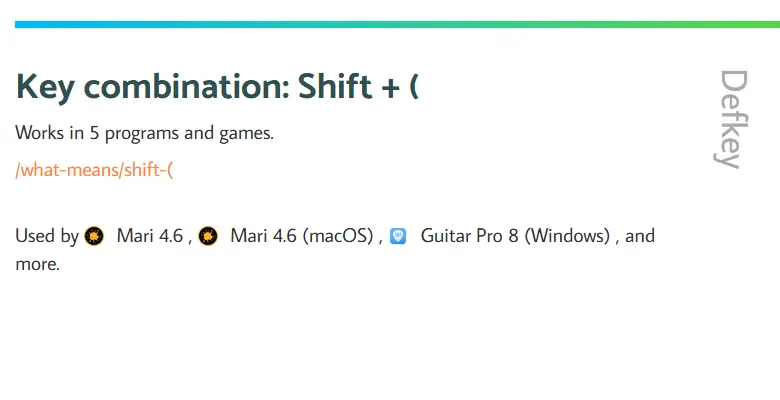780x400 pixels.
Task: Click the blue-green gradient bar at top
Action: [397, 24]
